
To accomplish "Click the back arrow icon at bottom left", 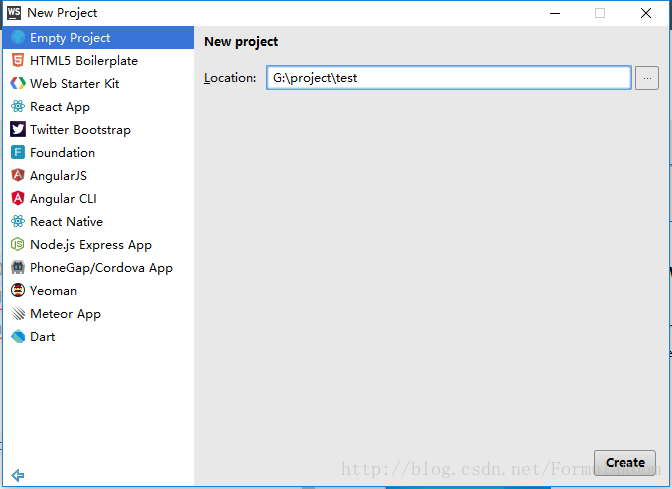I will [18, 475].
